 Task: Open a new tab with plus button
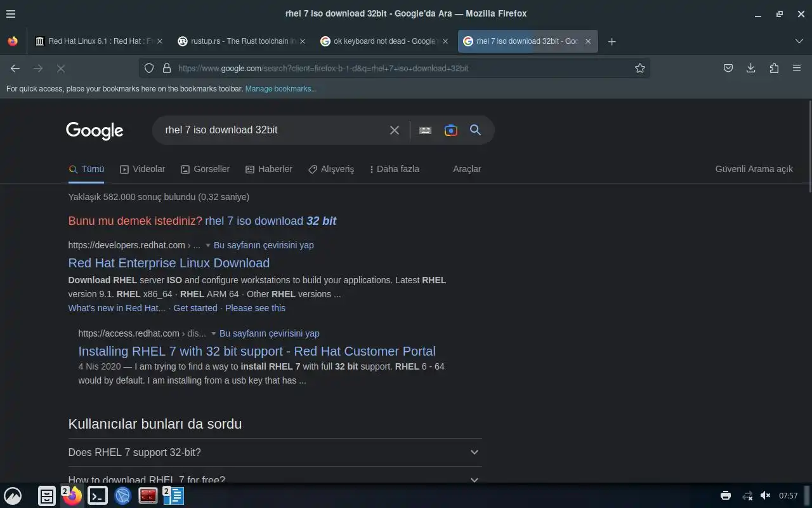click(612, 41)
